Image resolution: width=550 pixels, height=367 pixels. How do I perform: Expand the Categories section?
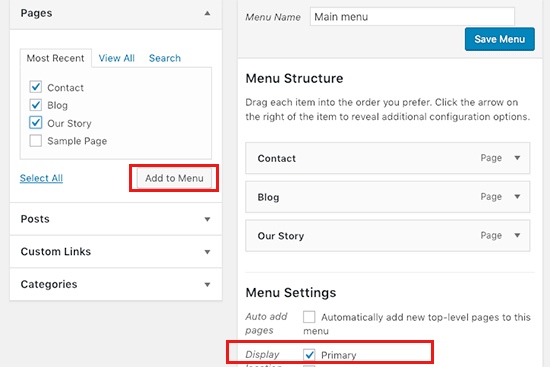[x=207, y=285]
